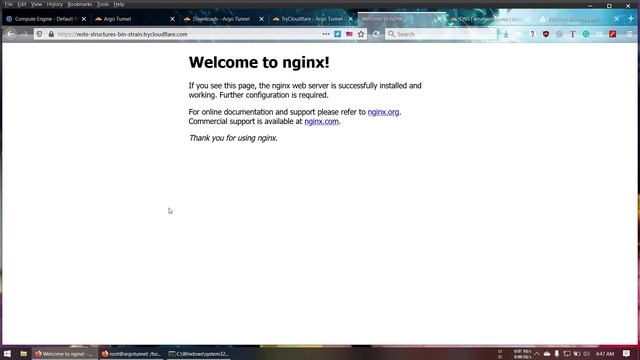Close the last tab on the right
Viewport: 640px width, 360px height.
pos(617,19)
